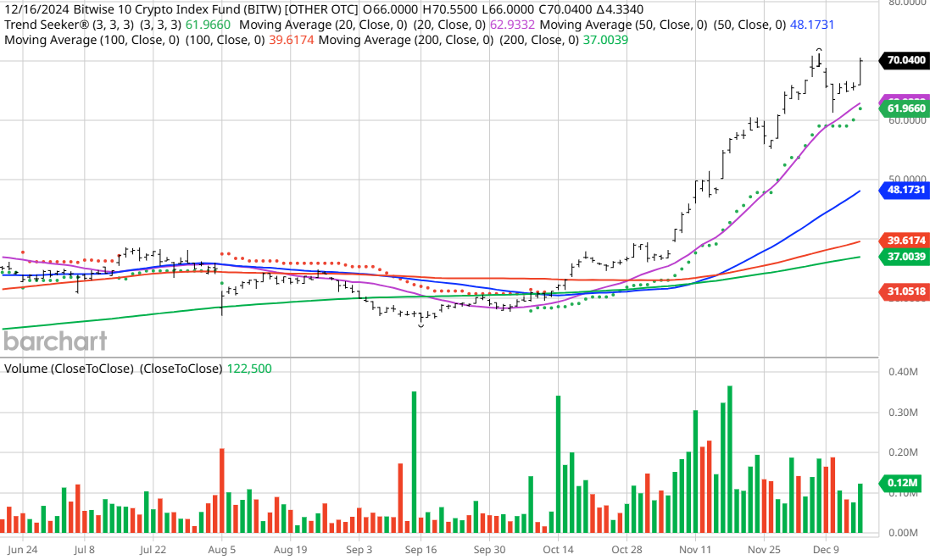The height and width of the screenshot is (560, 930).
Task: Click the 0.40M volume axis label
Action: pyautogui.click(x=904, y=372)
